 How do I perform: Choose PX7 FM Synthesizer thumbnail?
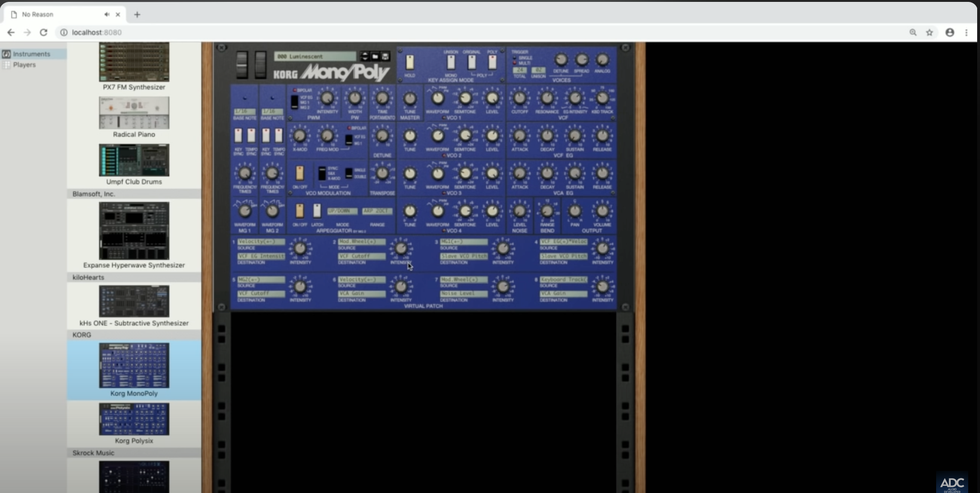134,62
